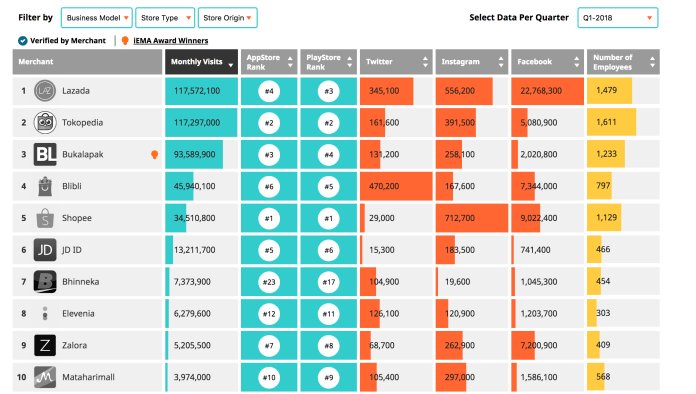Image resolution: width=696 pixels, height=394 pixels.
Task: Click the Tokopedia owl logo
Action: pos(45,122)
